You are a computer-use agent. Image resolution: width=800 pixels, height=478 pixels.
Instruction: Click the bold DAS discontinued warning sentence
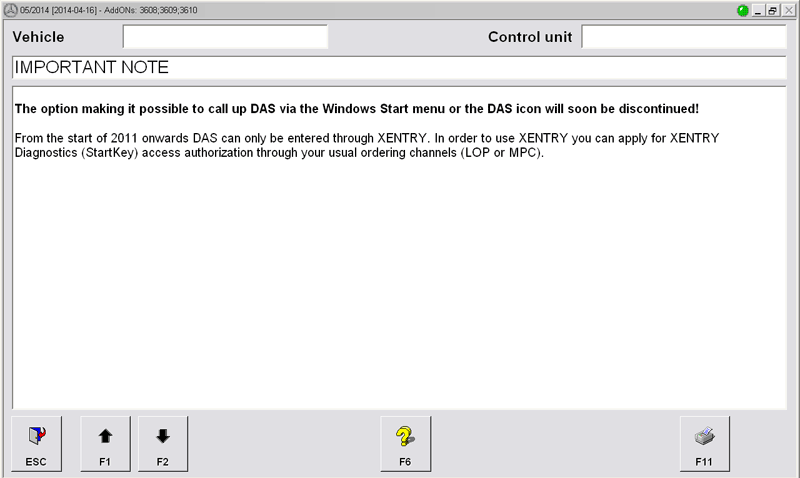pyautogui.click(x=357, y=109)
